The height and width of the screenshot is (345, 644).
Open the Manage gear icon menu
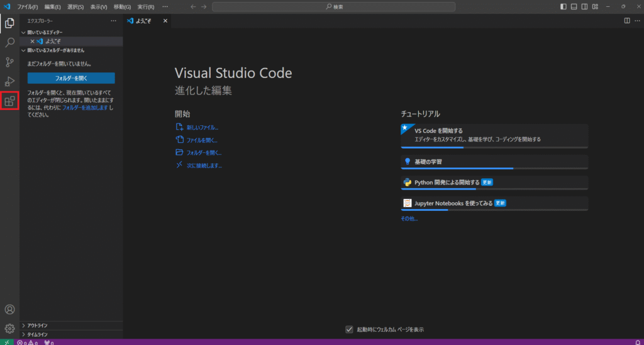[x=9, y=328]
